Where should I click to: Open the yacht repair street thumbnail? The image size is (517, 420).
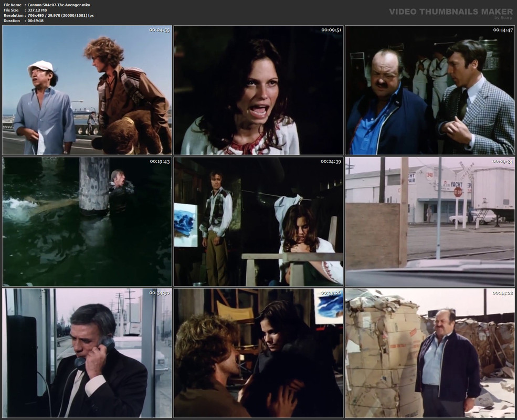pyautogui.click(x=430, y=222)
